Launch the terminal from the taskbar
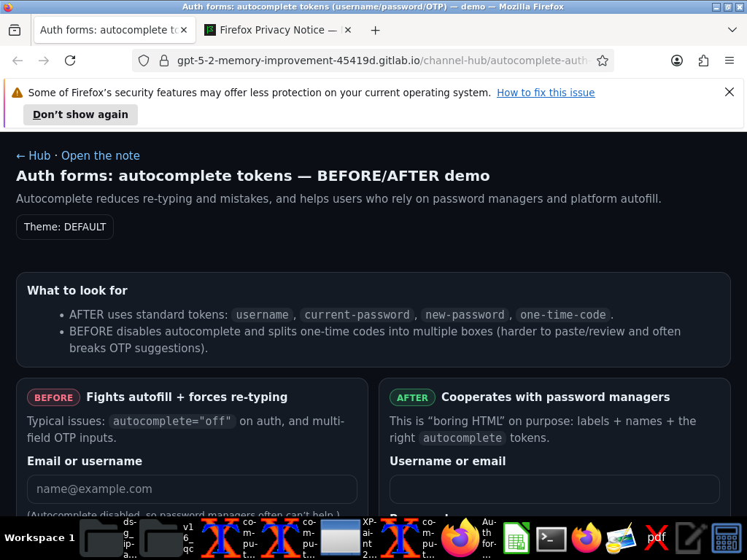 pos(551,539)
